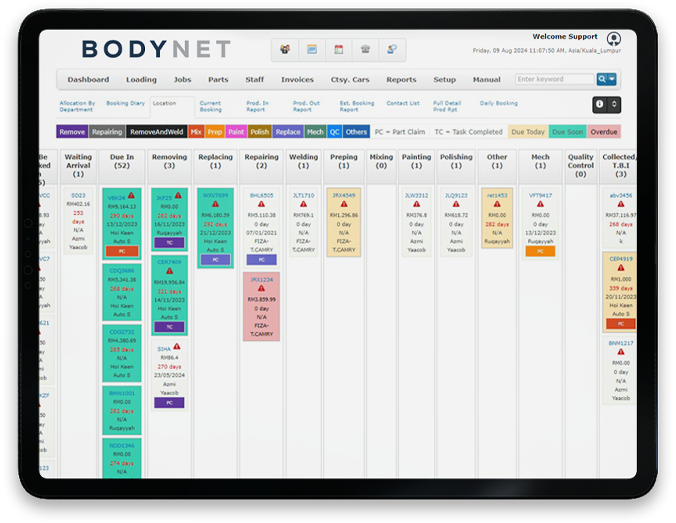Open the Support user profile avatar
The image size is (676, 523).
click(x=613, y=39)
